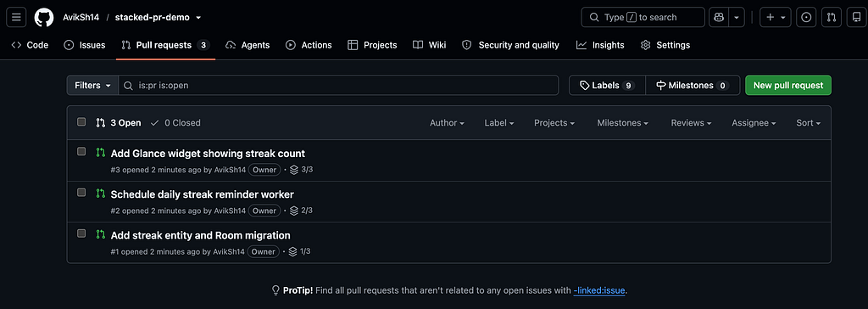
Task: Expand the Assignee filter dropdown
Action: [x=754, y=122]
